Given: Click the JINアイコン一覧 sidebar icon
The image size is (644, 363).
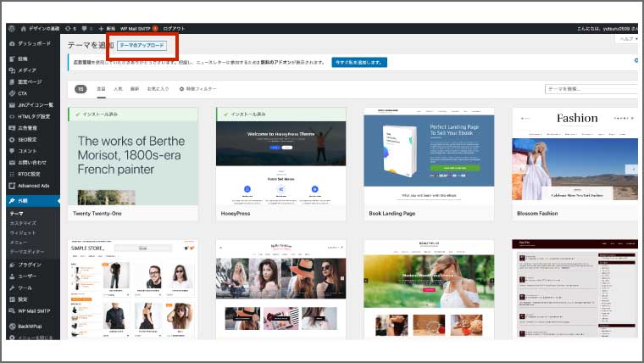Looking at the screenshot, I should tap(12, 105).
